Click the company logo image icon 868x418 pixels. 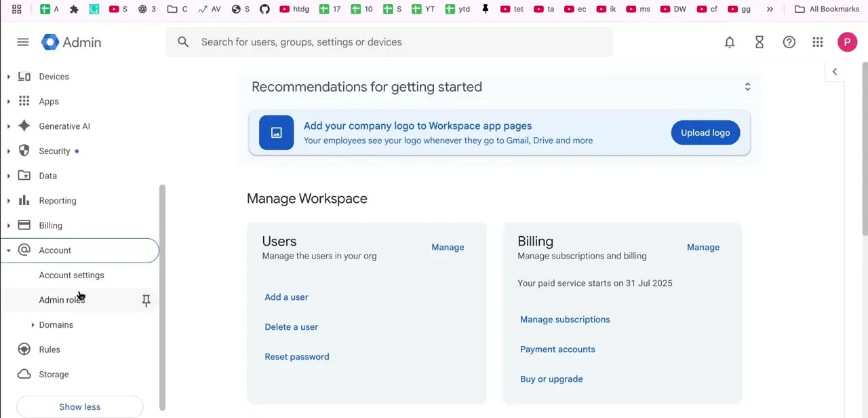click(x=277, y=133)
